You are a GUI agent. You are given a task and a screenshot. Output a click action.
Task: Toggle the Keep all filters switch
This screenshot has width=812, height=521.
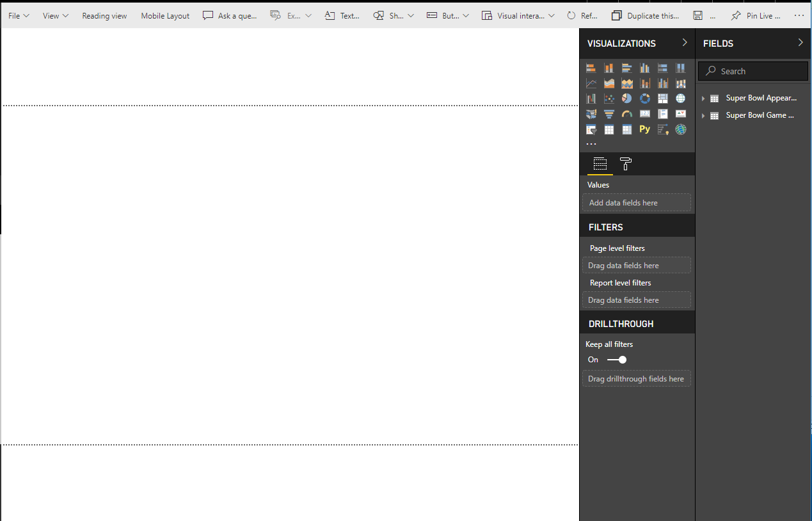tap(617, 360)
